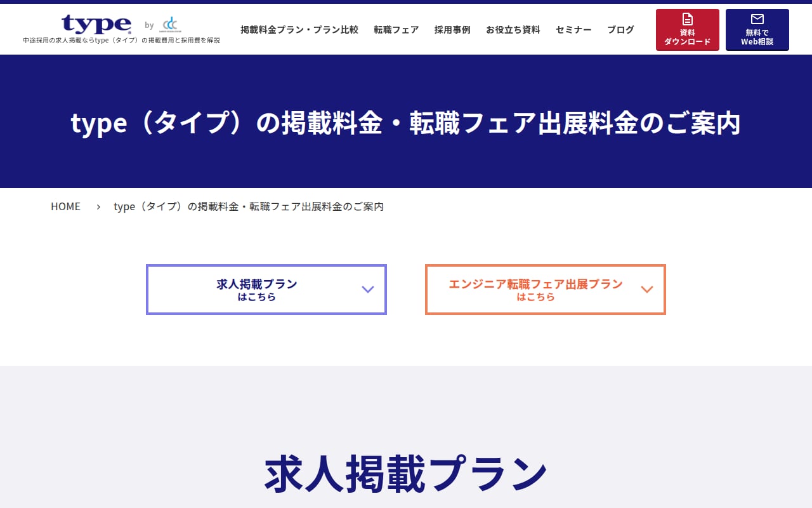
Task: Open the 採用事例 menu item
Action: coord(452,30)
